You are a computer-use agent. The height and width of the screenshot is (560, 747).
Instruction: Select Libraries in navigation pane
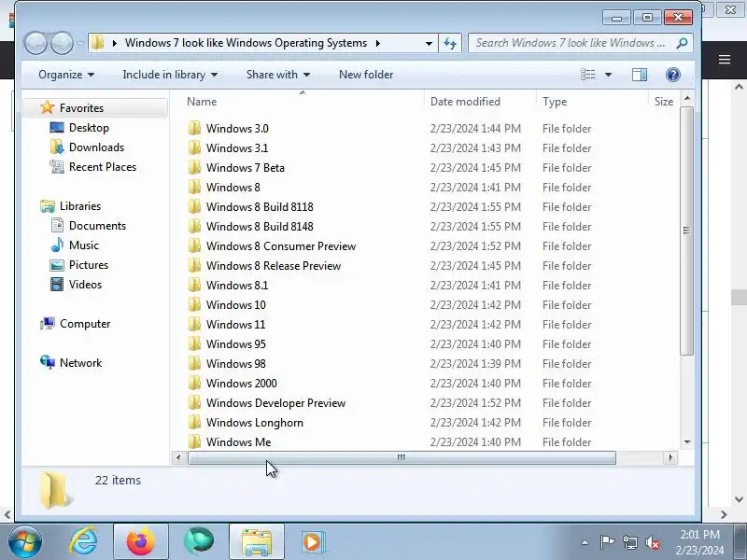[x=80, y=206]
